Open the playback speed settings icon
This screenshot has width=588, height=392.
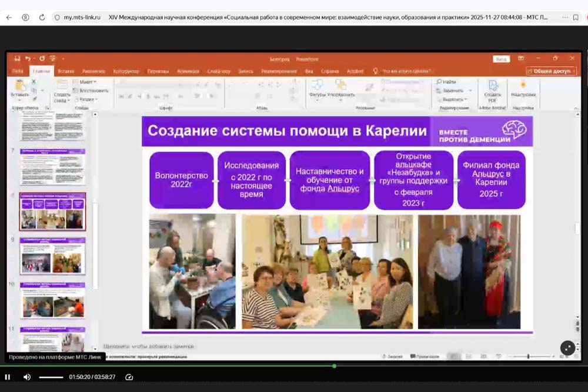click(x=129, y=377)
